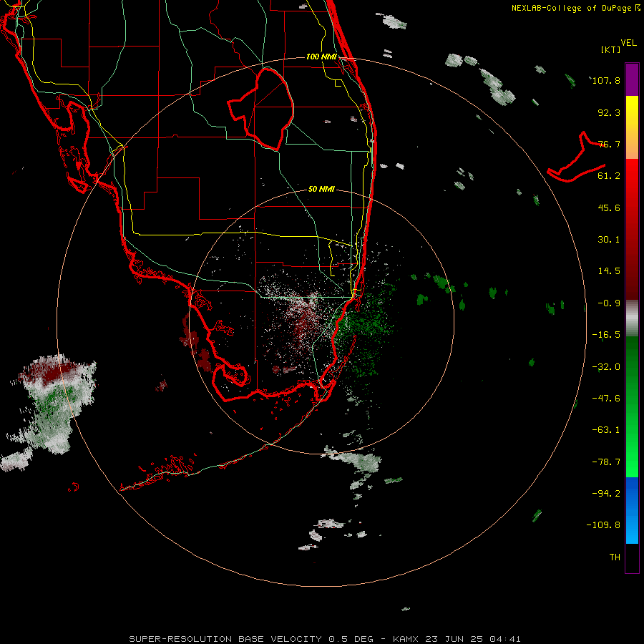The width and height of the screenshot is (644, 644).
Task: Select the -32.0 legend value
Action: click(606, 367)
